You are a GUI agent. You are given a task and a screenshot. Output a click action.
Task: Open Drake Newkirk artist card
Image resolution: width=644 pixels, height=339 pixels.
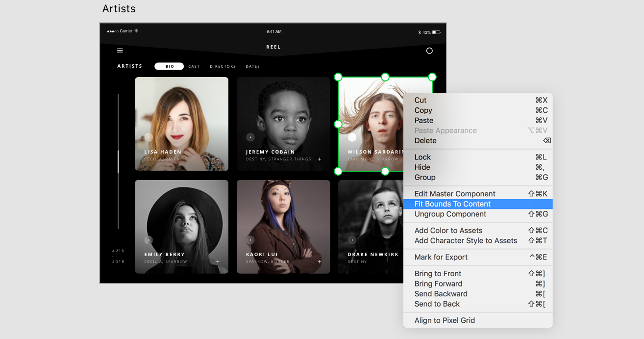[x=370, y=227]
